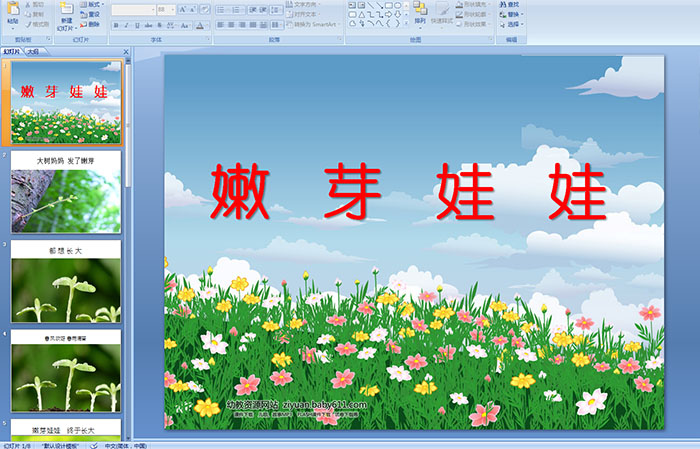Toggle Justify alignment

coord(253,25)
